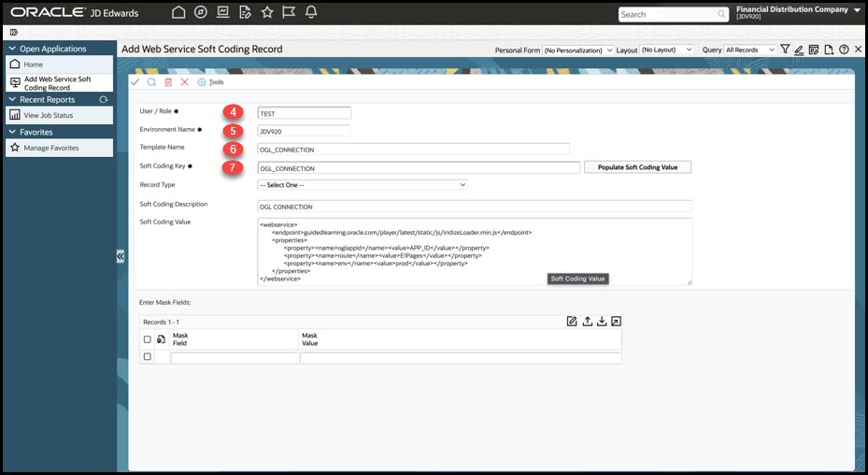Click the Soft Coding Key field
Screen dimensions: 868x475
(420, 168)
